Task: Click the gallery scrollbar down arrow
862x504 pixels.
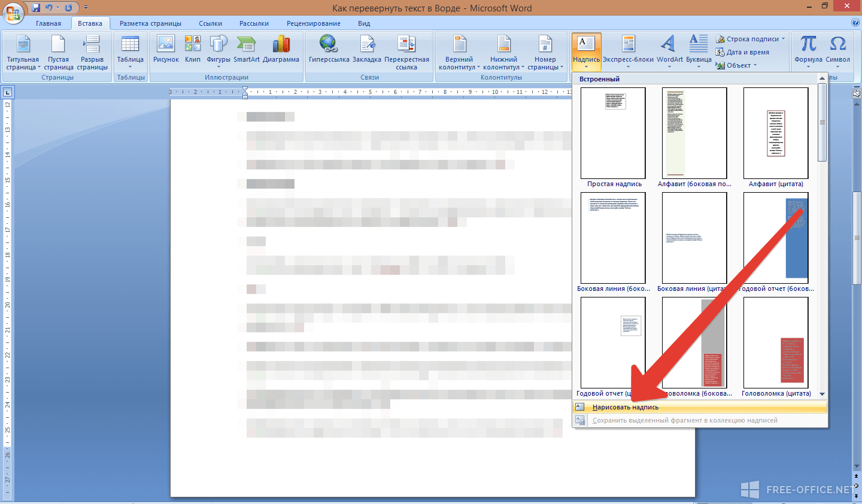Action: pos(822,394)
